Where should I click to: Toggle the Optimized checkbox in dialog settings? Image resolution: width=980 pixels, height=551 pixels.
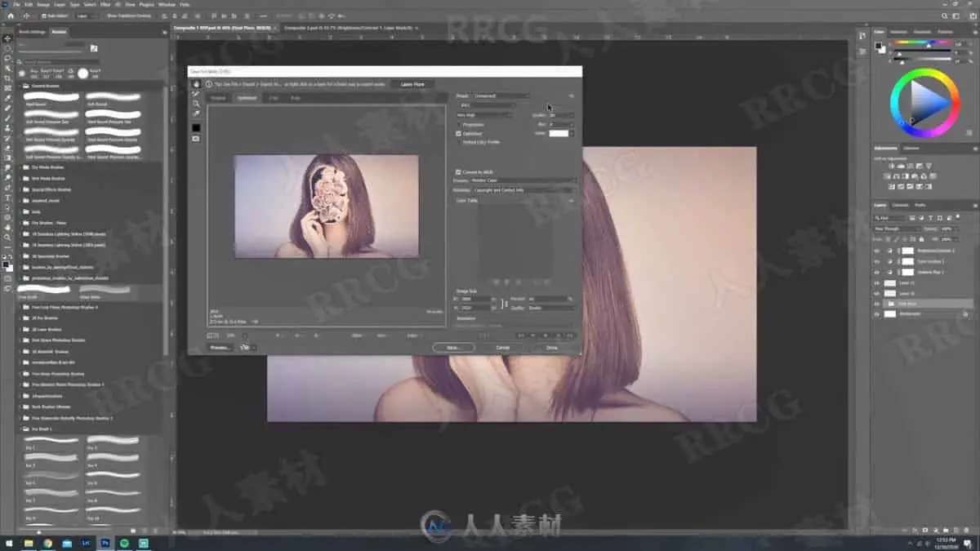458,133
